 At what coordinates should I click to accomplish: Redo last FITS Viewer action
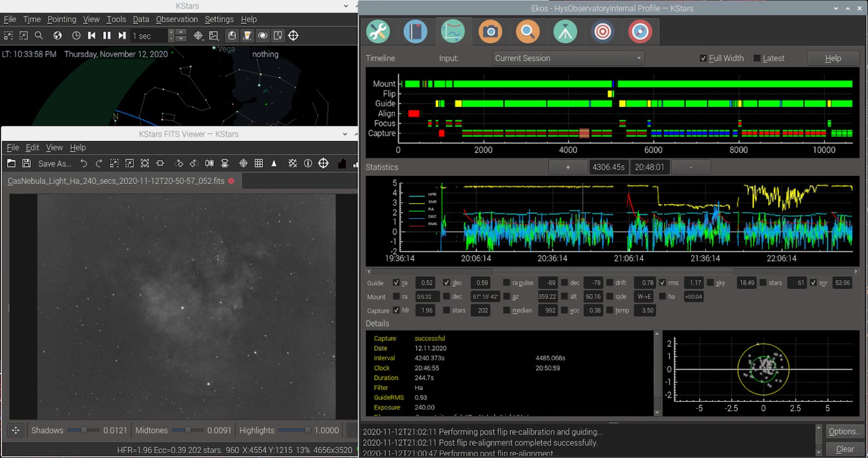(x=99, y=163)
